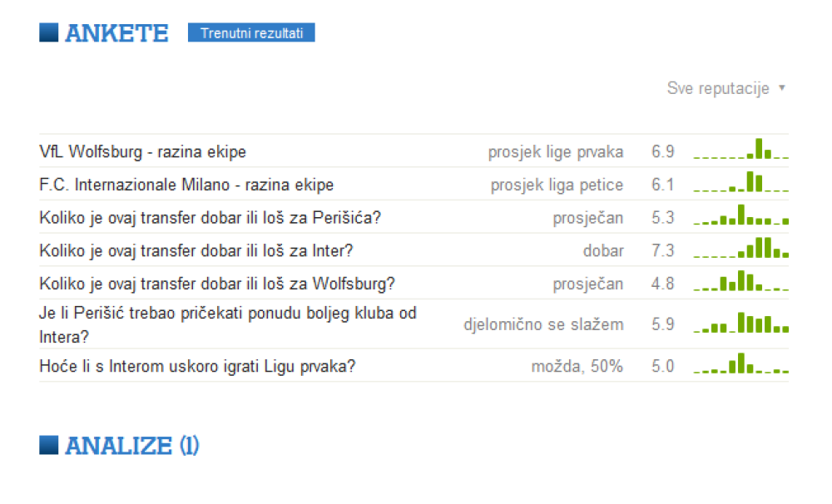Click the Internazionale Milano histogram chart
The image size is (832, 504).
point(740,183)
